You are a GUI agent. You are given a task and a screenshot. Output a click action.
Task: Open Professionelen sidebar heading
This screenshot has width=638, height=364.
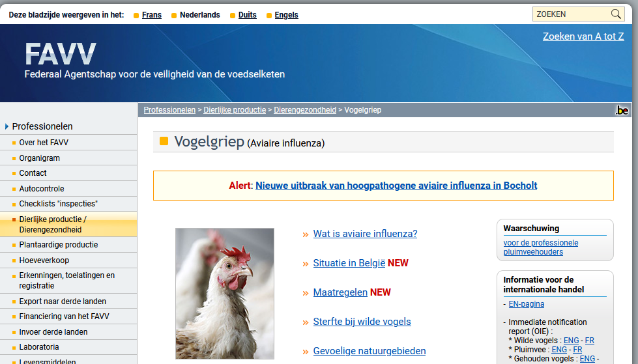pos(42,126)
